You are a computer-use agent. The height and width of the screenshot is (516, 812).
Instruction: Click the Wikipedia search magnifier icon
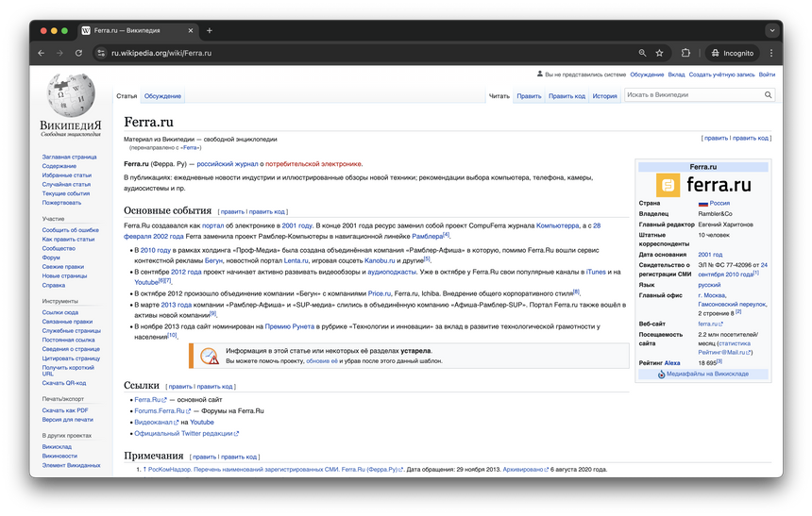coord(768,95)
